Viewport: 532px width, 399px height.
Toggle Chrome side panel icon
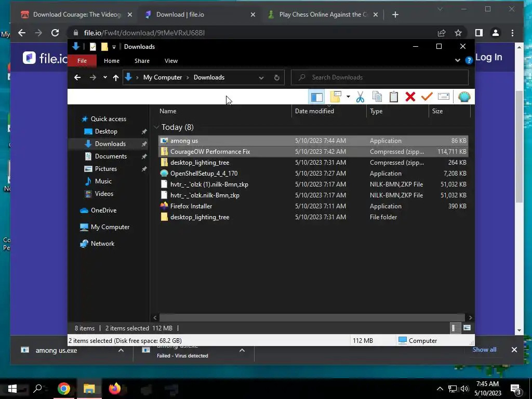tap(478, 33)
